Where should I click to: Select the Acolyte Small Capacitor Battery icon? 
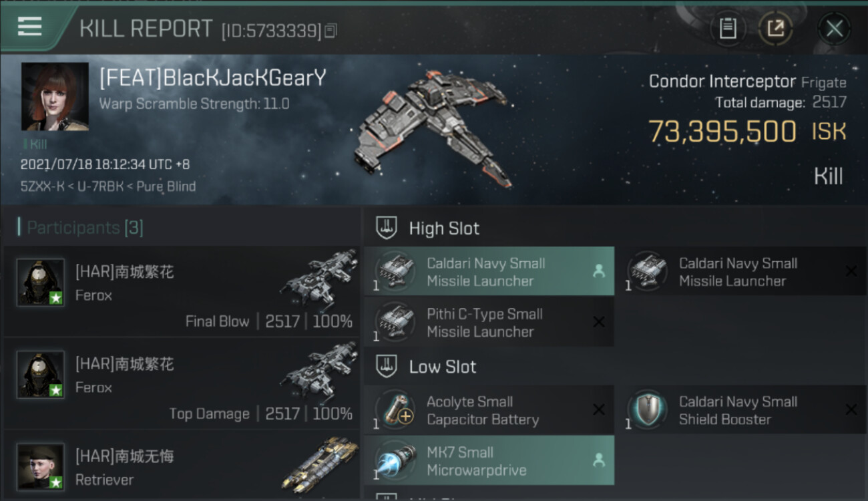click(x=396, y=410)
